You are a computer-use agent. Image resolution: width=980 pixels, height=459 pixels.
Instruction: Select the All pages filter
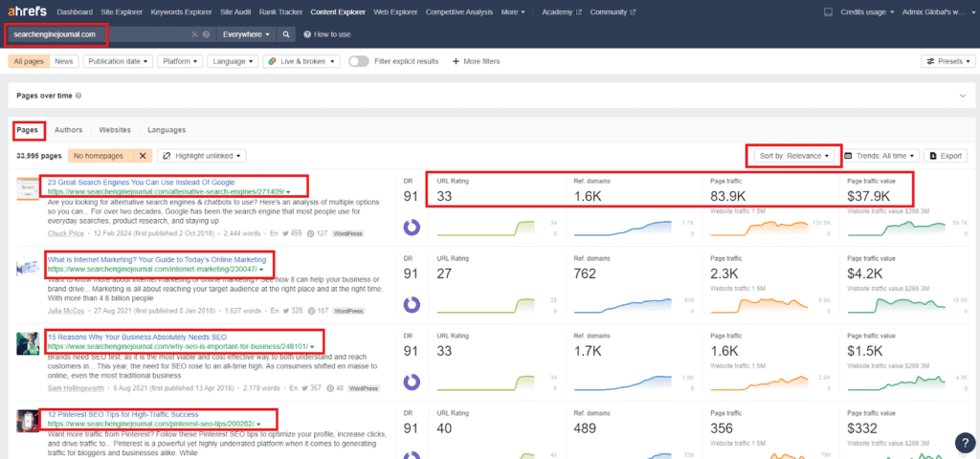point(28,61)
